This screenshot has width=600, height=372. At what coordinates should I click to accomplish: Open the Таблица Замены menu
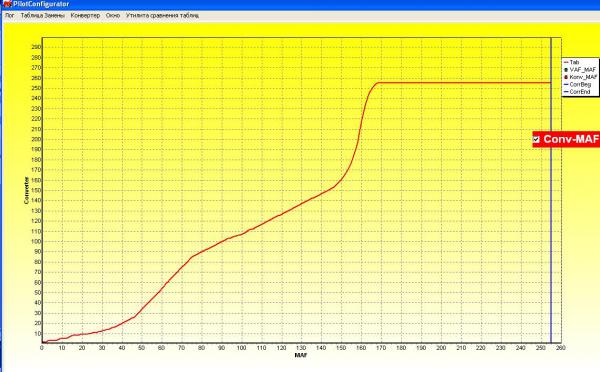click(42, 16)
